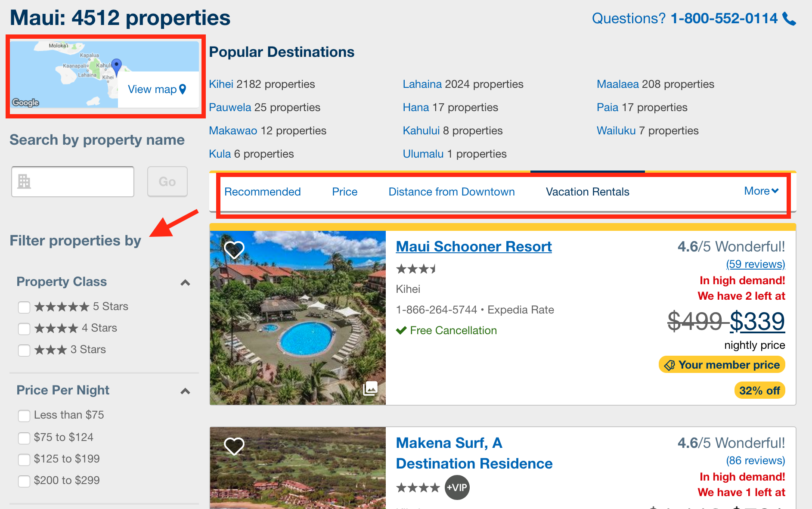Enable the 5 Stars property class checkbox

pyautogui.click(x=24, y=307)
